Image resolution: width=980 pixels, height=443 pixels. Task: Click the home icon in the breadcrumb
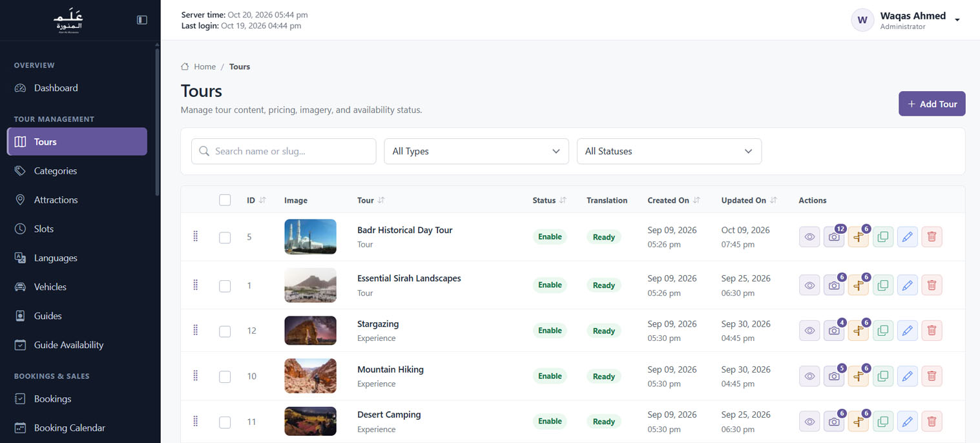tap(185, 67)
